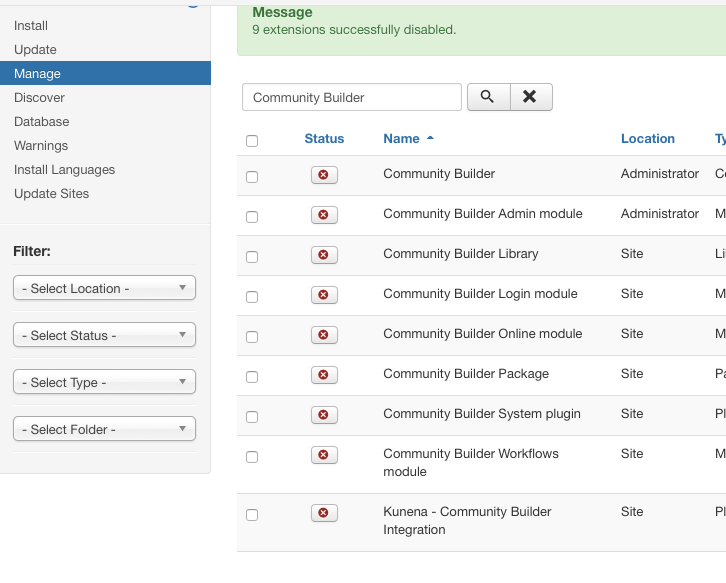Open the Select Status filter dropdown
Screen dimensions: 726x583
click(x=105, y=335)
